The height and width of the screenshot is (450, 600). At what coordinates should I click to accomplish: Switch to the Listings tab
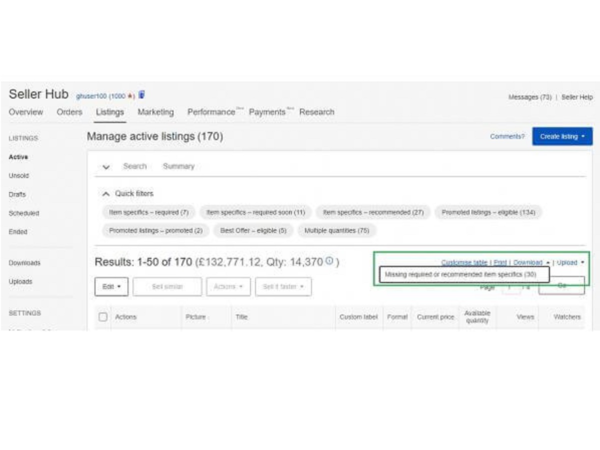(x=110, y=112)
